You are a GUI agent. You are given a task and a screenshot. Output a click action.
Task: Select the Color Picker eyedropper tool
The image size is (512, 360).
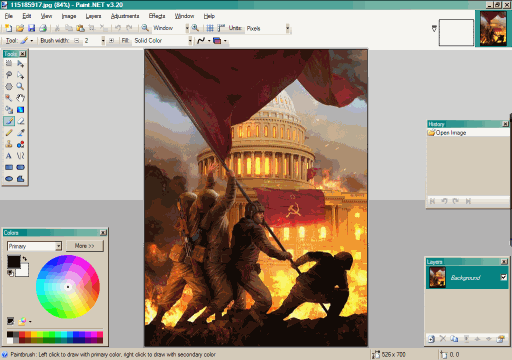21,133
